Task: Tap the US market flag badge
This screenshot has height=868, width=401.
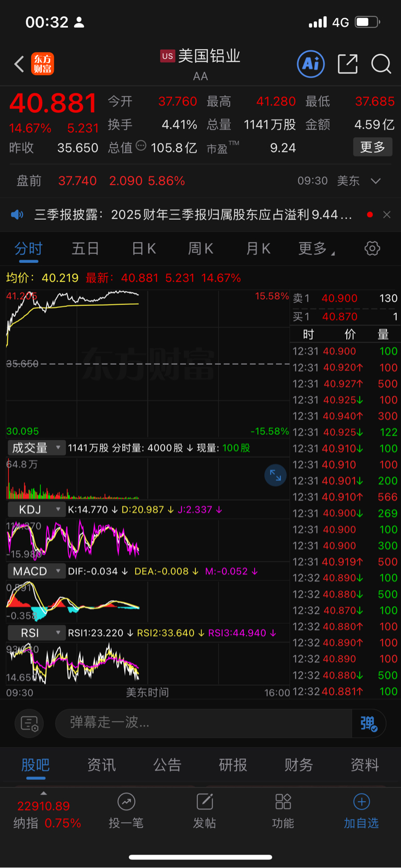Action: [167, 56]
